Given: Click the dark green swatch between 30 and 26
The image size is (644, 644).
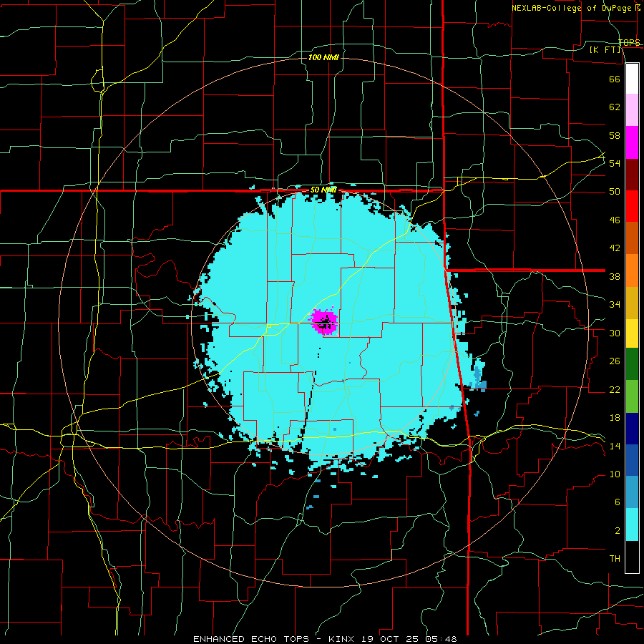Looking at the screenshot, I should (632, 364).
